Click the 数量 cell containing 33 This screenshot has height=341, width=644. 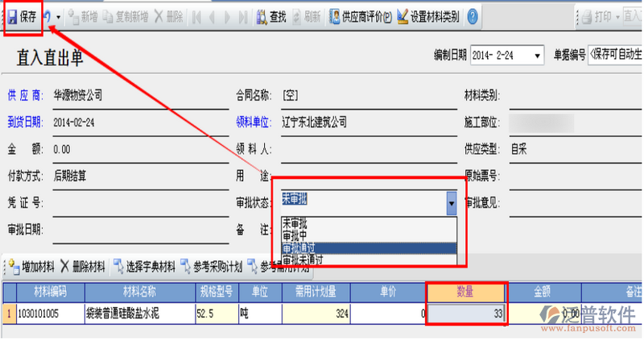coord(466,314)
